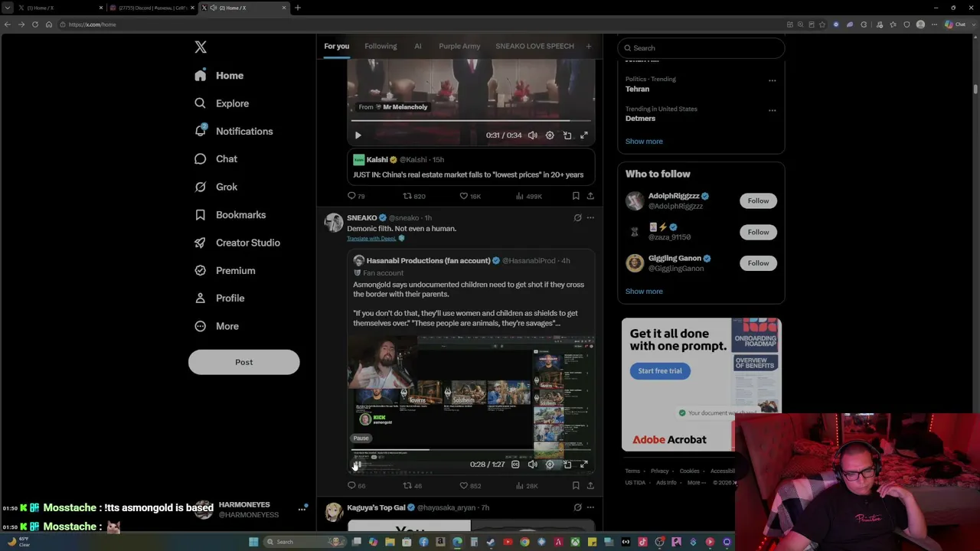This screenshot has height=551, width=980.
Task: Fullscreen the Asmongold video
Action: [584, 465]
